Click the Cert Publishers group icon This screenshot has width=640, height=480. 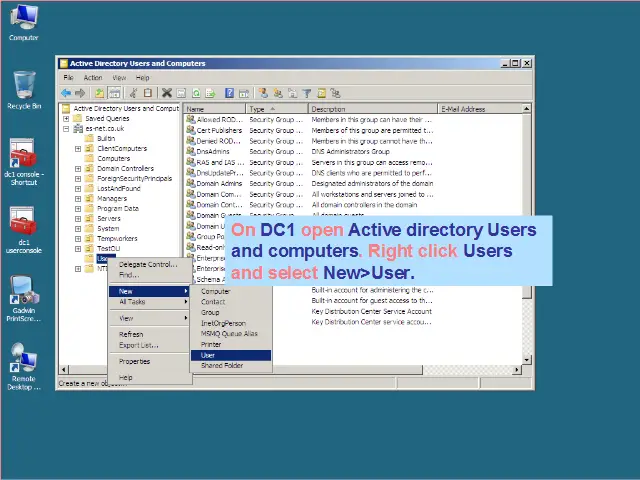click(190, 130)
